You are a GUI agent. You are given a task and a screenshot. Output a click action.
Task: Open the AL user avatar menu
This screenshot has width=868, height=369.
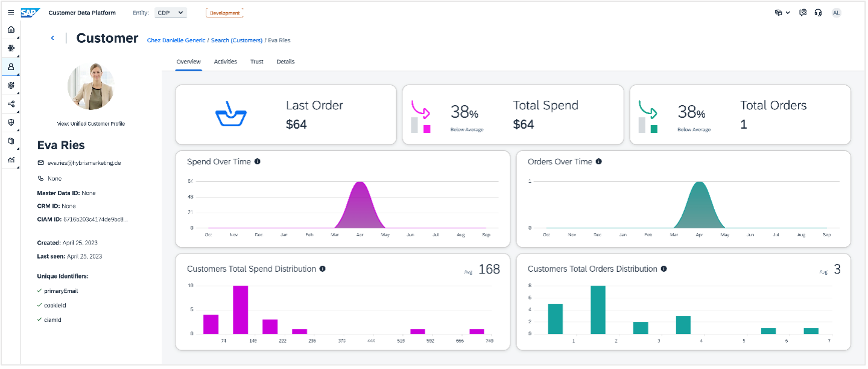pyautogui.click(x=836, y=13)
